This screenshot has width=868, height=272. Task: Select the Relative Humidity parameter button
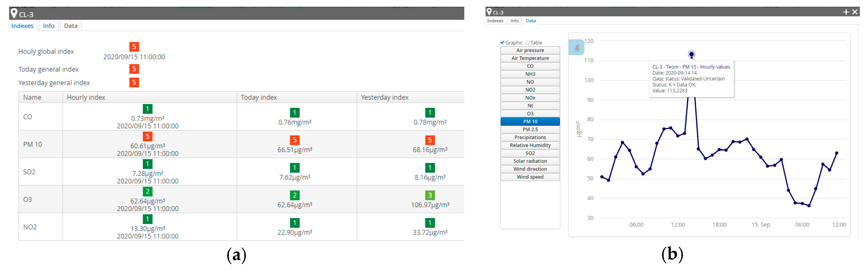pos(530,145)
